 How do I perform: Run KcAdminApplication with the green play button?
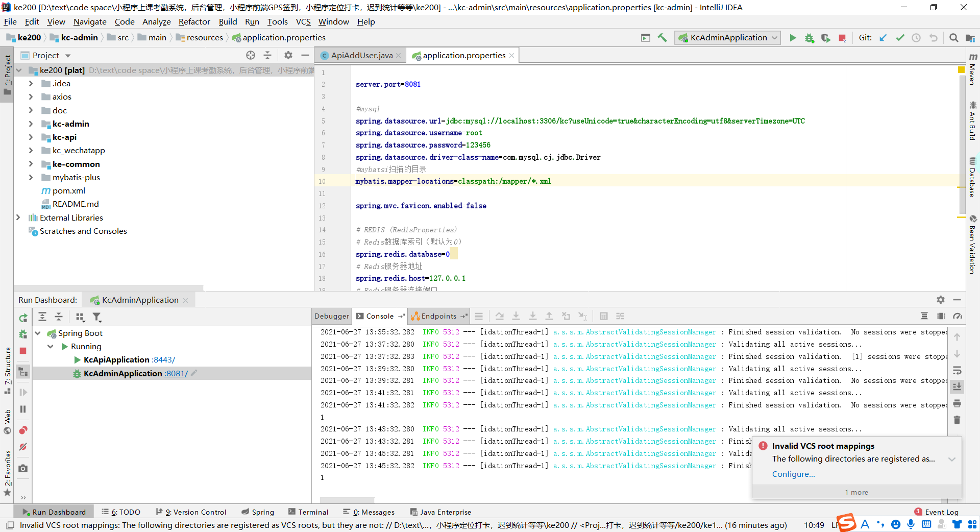[x=793, y=38]
